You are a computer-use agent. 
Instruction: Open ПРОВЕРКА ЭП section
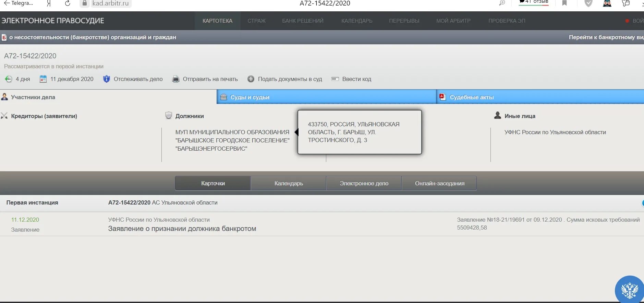507,21
